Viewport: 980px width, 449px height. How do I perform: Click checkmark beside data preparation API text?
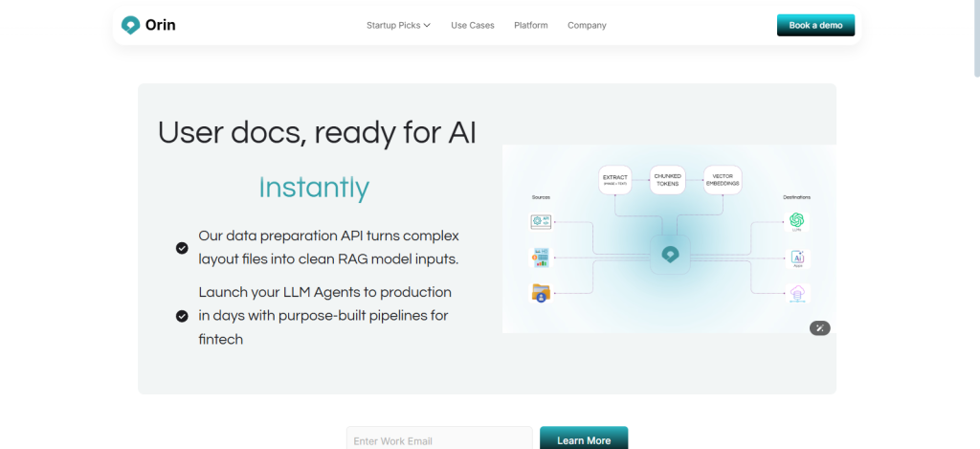182,248
